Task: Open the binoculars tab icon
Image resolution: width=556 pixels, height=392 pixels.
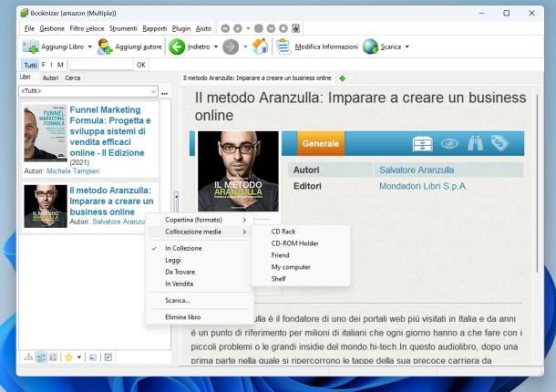Action: [475, 143]
